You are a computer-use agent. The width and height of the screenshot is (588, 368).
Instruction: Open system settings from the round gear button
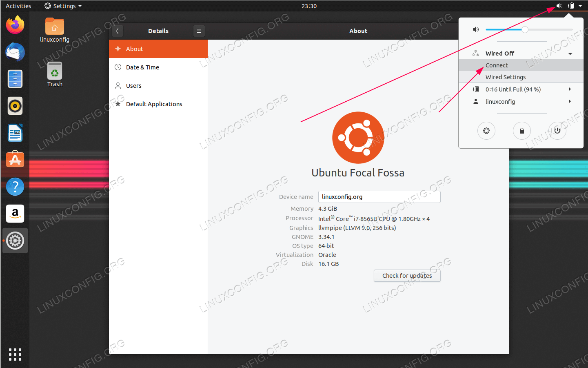(x=486, y=131)
